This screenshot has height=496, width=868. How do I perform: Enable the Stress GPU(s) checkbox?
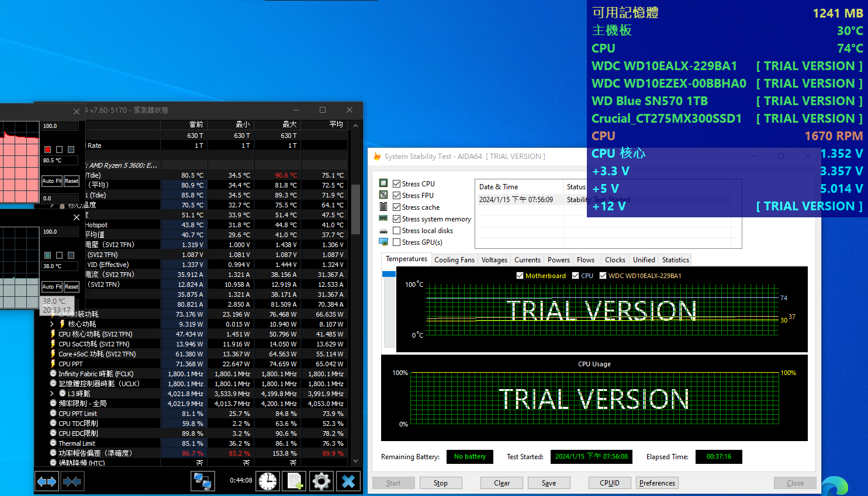(397, 242)
